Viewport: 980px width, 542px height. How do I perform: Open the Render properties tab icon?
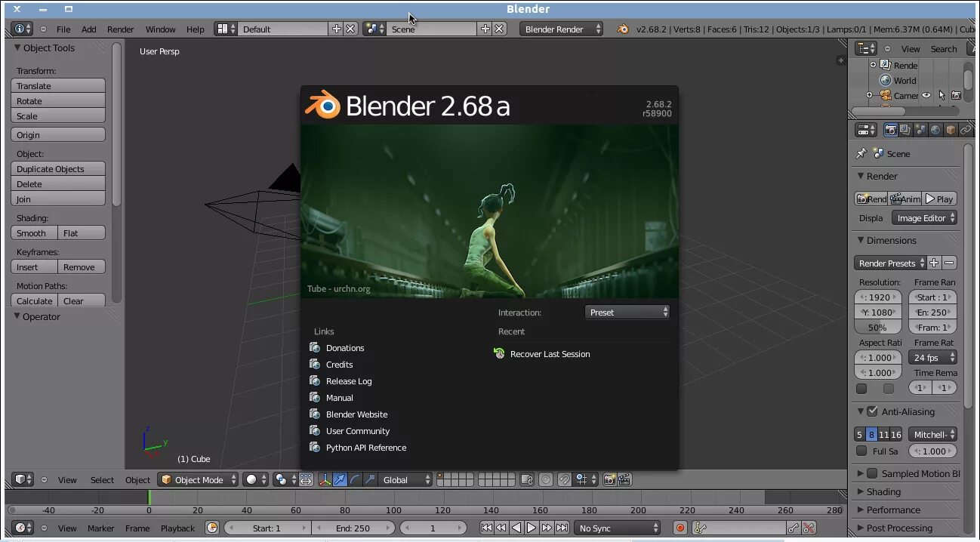(890, 130)
